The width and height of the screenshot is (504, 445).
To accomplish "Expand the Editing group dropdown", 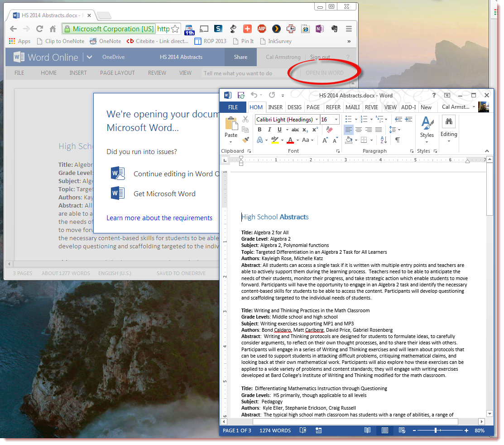I will coord(449,141).
